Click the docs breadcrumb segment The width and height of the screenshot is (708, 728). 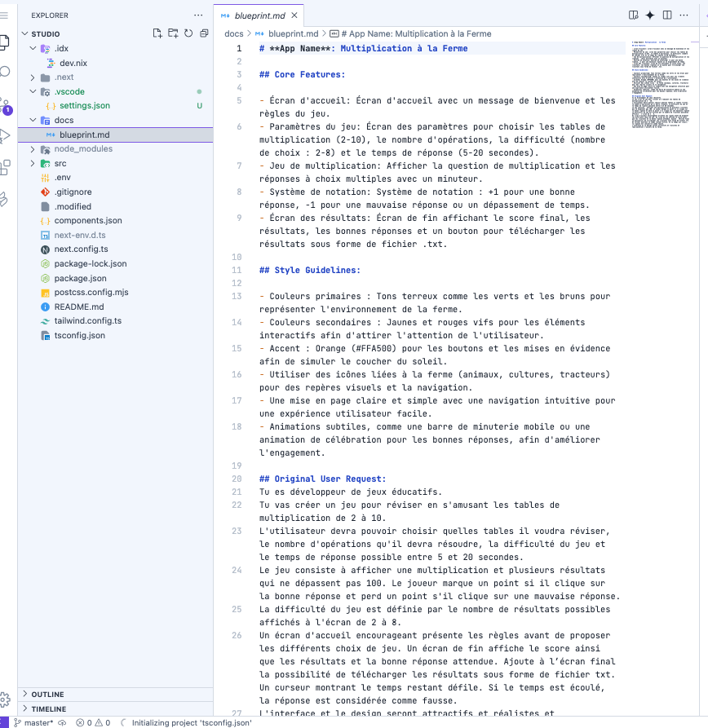click(234, 33)
